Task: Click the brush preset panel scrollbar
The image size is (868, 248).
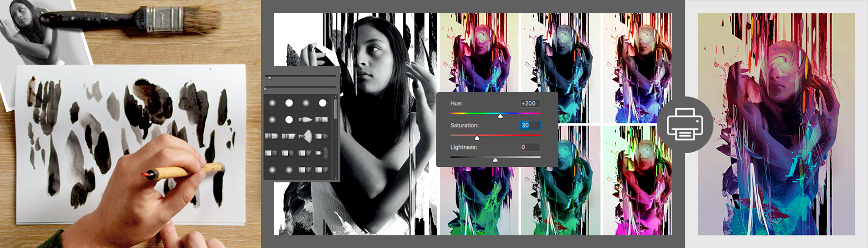Action: coord(336,109)
